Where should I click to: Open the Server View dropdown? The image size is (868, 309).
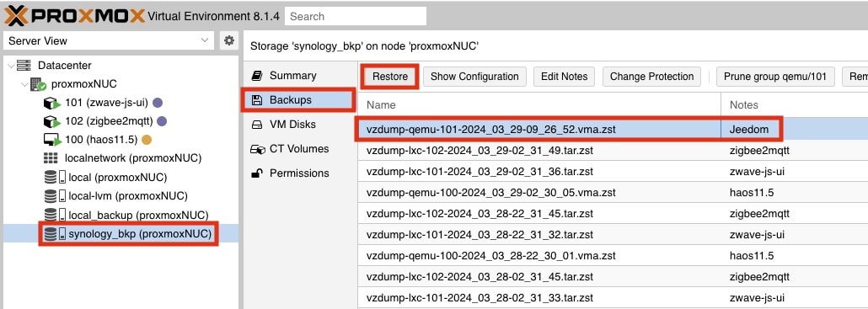pos(109,41)
